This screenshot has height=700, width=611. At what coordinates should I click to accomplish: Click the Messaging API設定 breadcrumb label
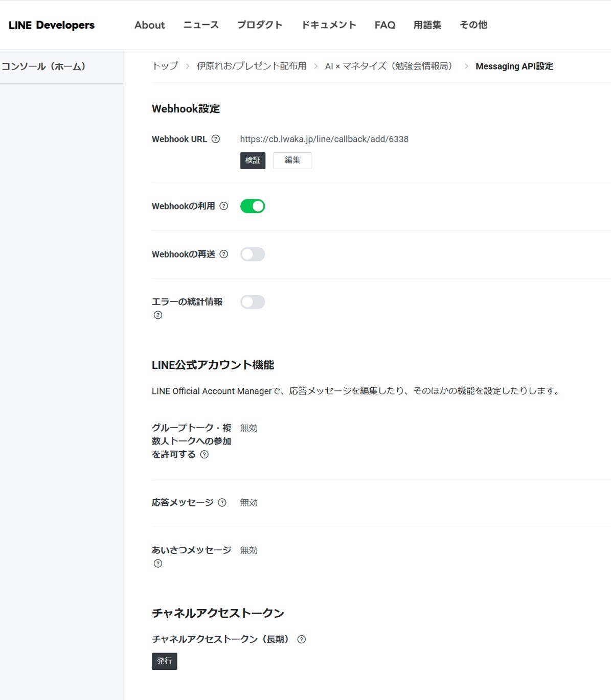click(514, 66)
